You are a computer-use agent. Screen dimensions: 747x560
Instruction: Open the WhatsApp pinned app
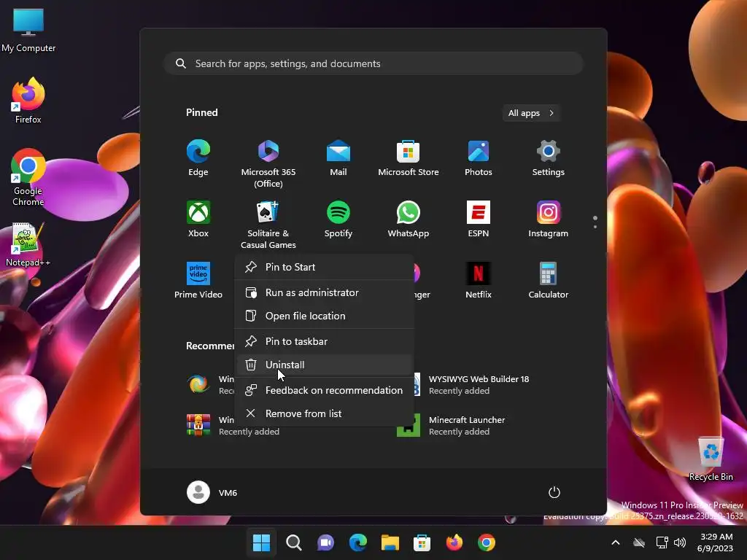coord(409,219)
